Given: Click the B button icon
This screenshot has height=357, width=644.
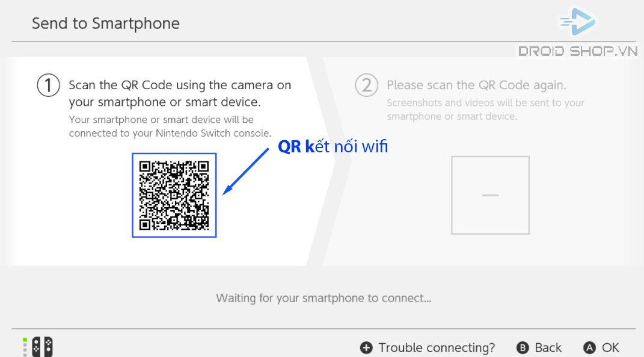Looking at the screenshot, I should pyautogui.click(x=523, y=348).
